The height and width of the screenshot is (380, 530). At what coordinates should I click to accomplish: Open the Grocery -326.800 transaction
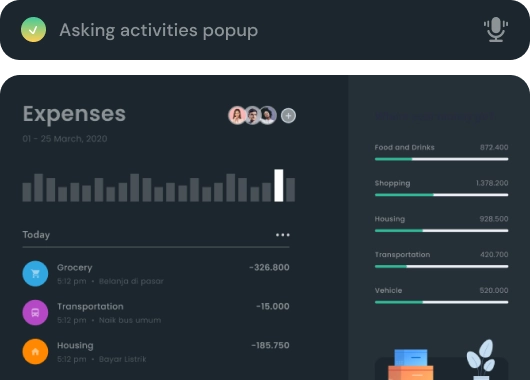(x=156, y=274)
